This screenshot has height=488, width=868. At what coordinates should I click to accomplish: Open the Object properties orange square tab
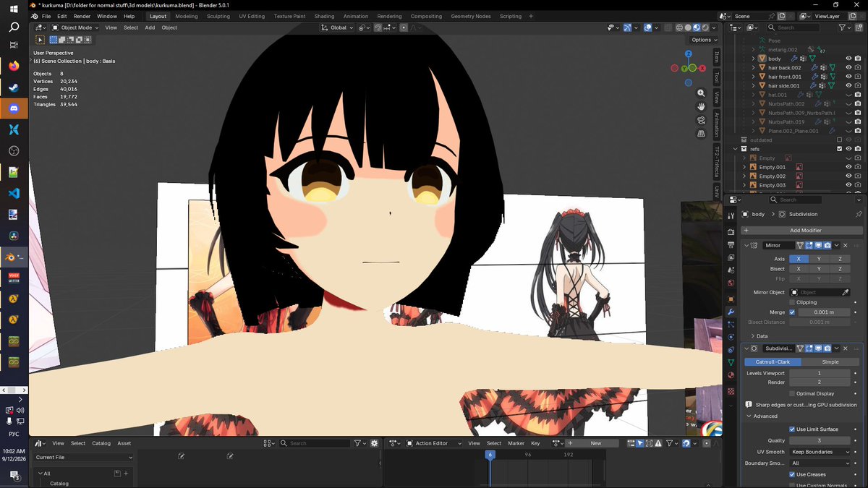[731, 299]
